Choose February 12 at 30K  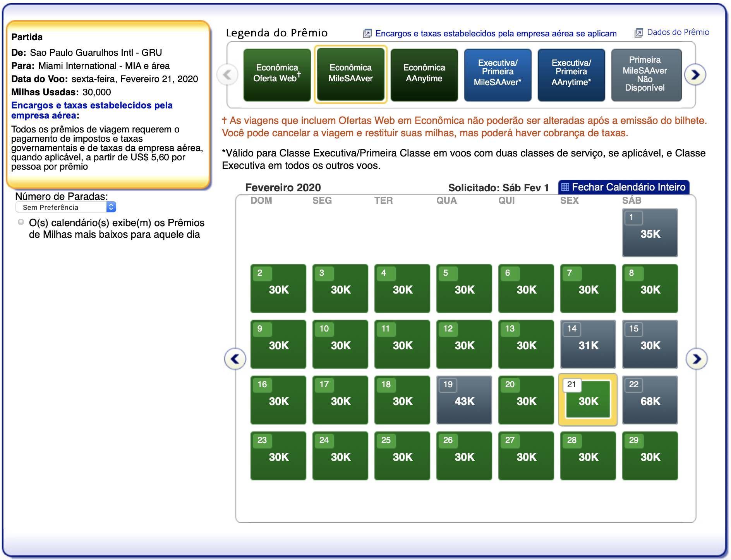464,344
